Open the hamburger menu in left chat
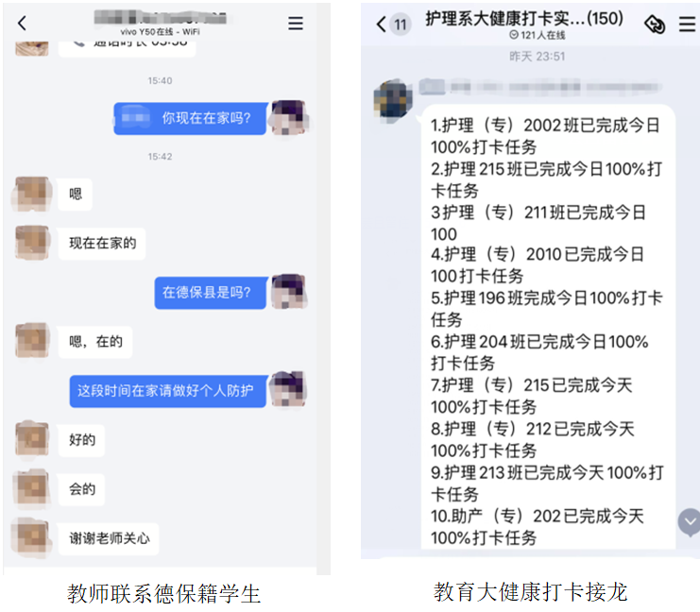The image size is (700, 612). coord(295,24)
